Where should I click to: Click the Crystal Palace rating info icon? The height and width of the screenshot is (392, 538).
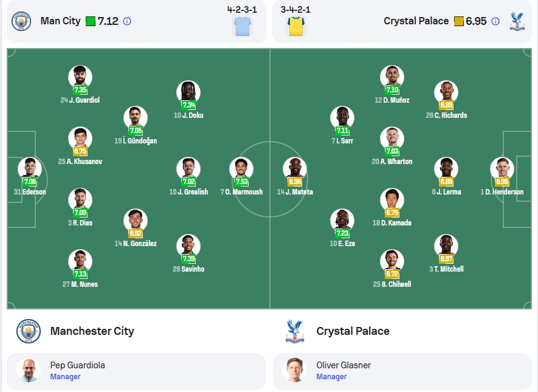(495, 21)
